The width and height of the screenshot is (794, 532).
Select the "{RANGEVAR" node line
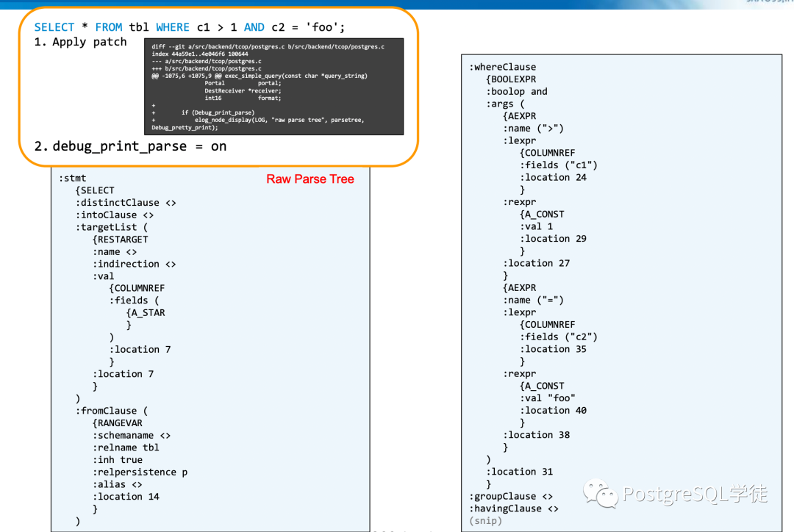click(118, 423)
